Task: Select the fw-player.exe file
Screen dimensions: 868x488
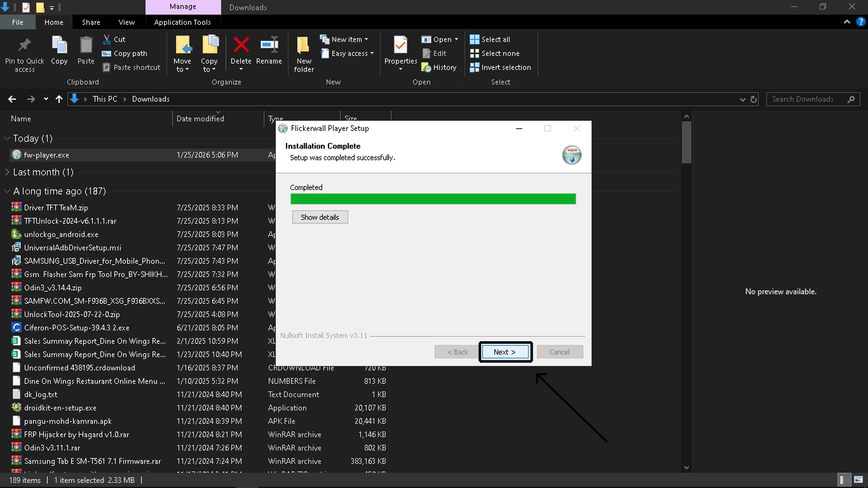Action: pos(46,155)
